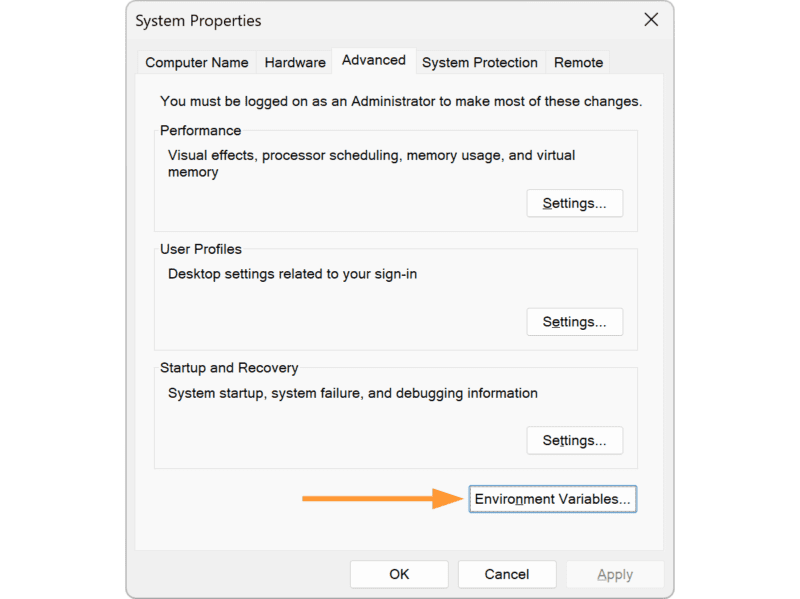Click the Performance group label

pyautogui.click(x=200, y=130)
